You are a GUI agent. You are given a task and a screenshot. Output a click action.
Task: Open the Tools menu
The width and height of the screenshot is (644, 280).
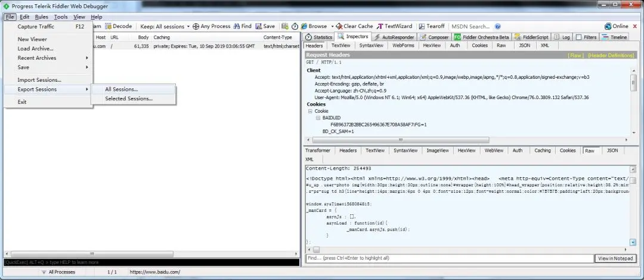coord(61,17)
